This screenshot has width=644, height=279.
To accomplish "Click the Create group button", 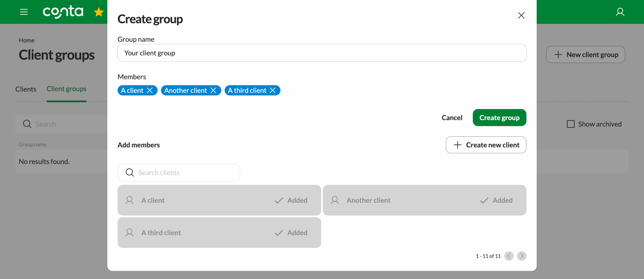I will (499, 117).
